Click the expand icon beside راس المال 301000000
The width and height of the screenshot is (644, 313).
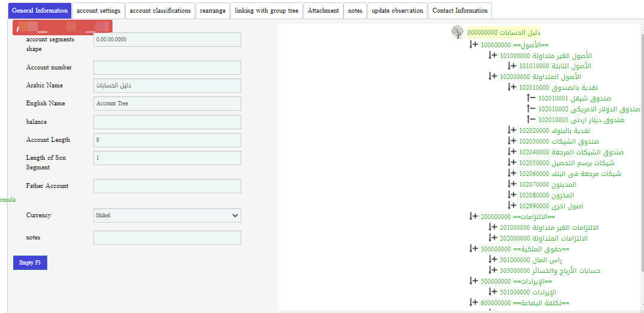coord(493,259)
